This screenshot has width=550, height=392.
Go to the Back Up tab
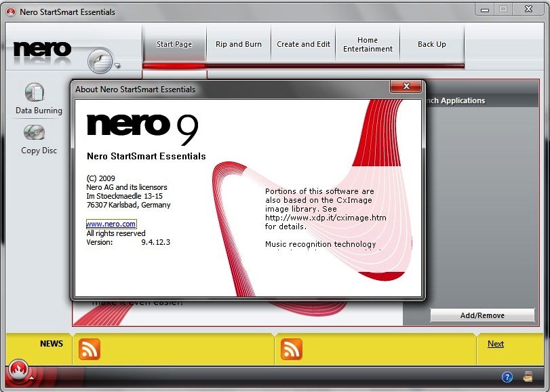pos(432,44)
